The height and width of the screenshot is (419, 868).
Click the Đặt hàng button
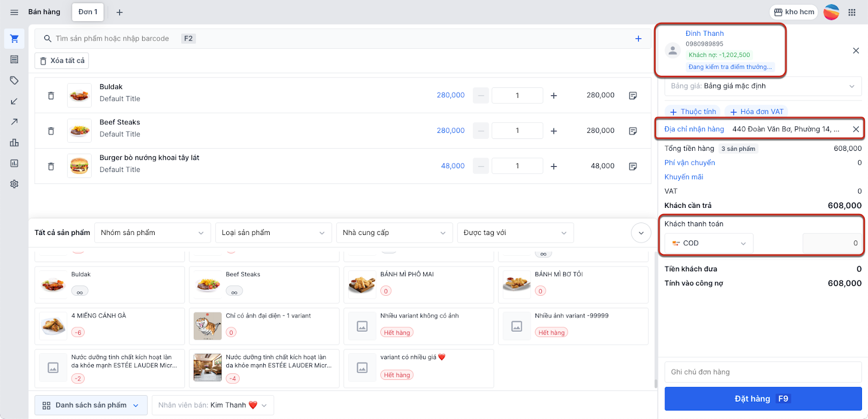click(763, 399)
